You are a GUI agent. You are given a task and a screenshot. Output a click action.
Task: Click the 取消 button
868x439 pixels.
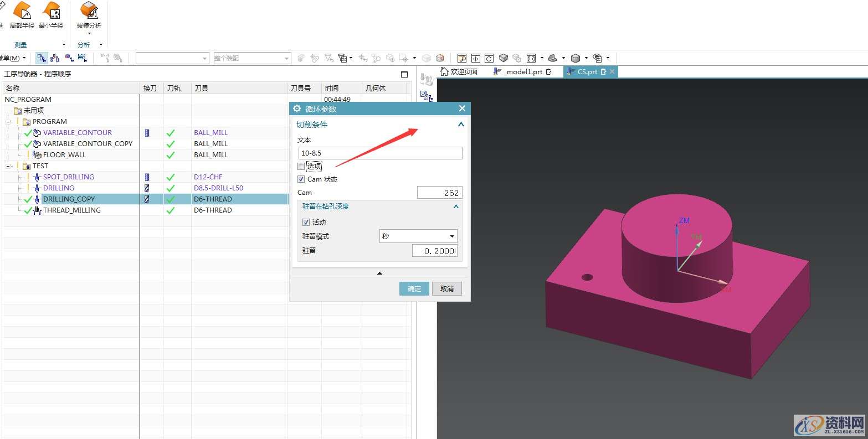(446, 289)
